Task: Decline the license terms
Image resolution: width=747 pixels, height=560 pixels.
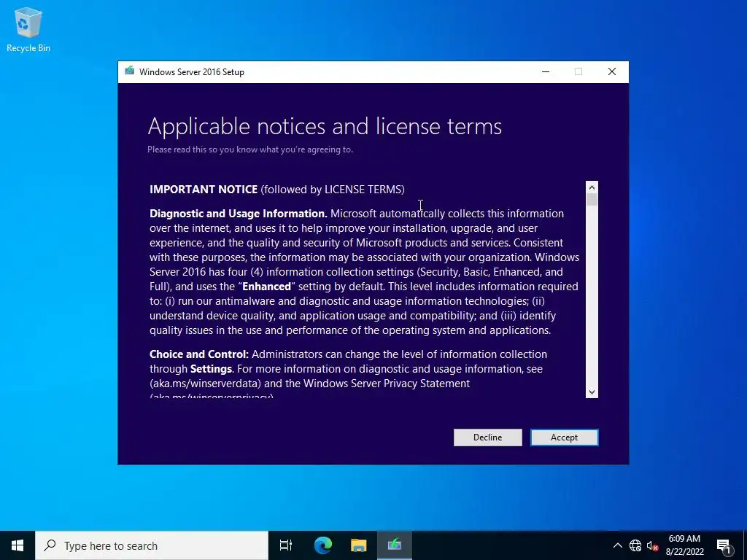Action: coord(487,437)
